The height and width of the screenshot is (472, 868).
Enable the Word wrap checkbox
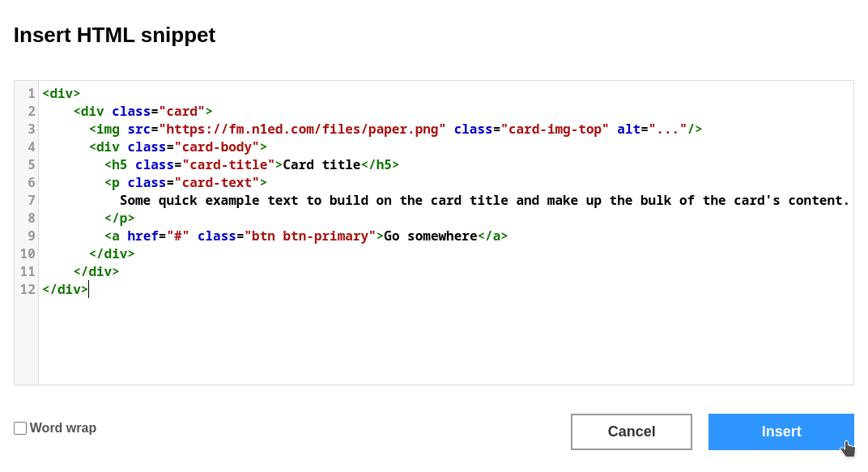pyautogui.click(x=19, y=427)
